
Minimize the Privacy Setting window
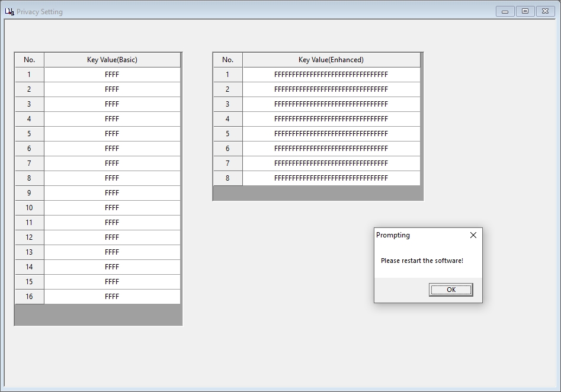(504, 11)
